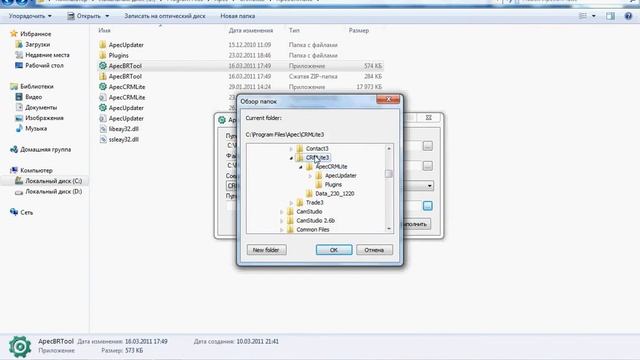Click highlighted browse (...) button in Apec dialog
The height and width of the screenshot is (360, 640).
tap(427, 206)
